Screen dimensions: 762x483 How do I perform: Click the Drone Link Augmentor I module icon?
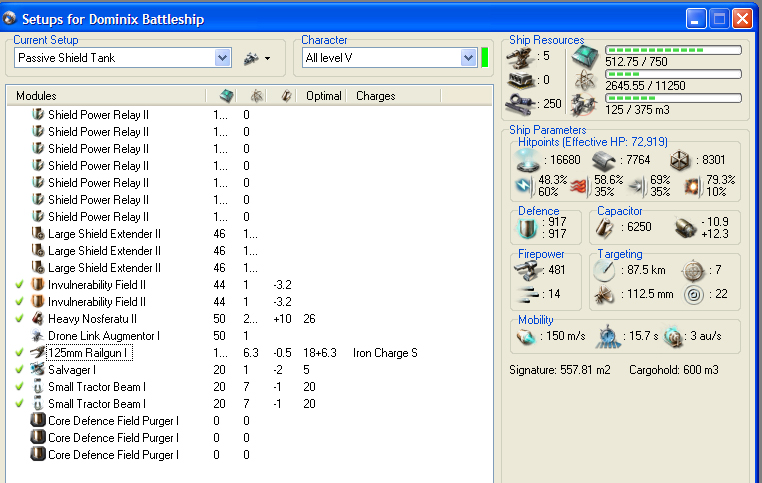(38, 336)
